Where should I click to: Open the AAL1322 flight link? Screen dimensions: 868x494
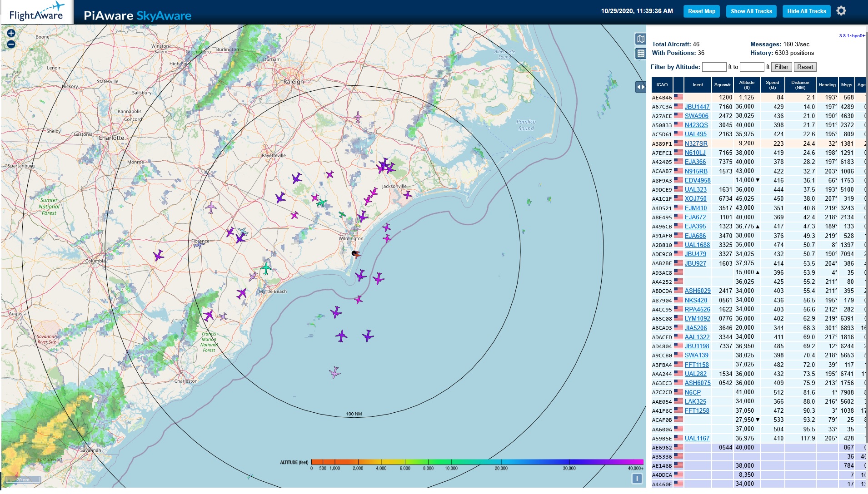pyautogui.click(x=697, y=337)
